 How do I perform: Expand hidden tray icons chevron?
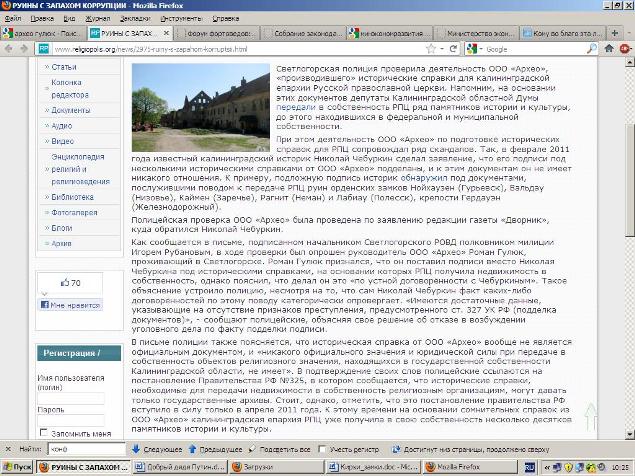547,467
